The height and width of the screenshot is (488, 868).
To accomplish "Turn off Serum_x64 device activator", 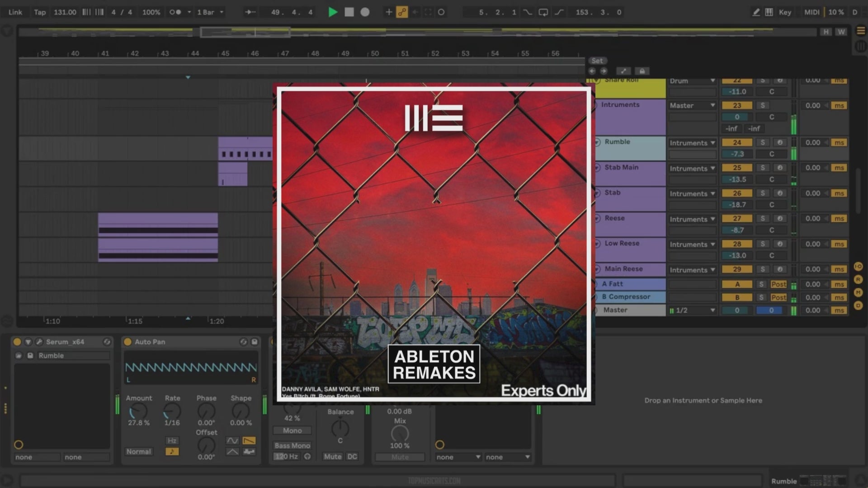I will pyautogui.click(x=17, y=342).
